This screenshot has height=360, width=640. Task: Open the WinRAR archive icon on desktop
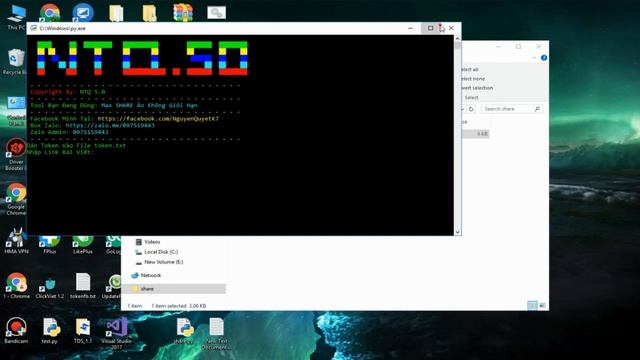[183, 13]
